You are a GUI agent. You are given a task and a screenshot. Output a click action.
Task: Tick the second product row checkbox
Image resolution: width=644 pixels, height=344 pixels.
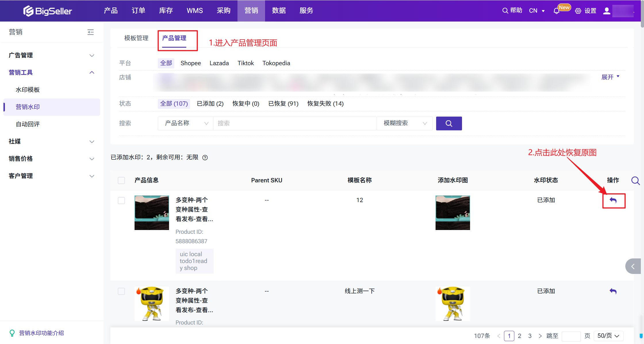121,291
